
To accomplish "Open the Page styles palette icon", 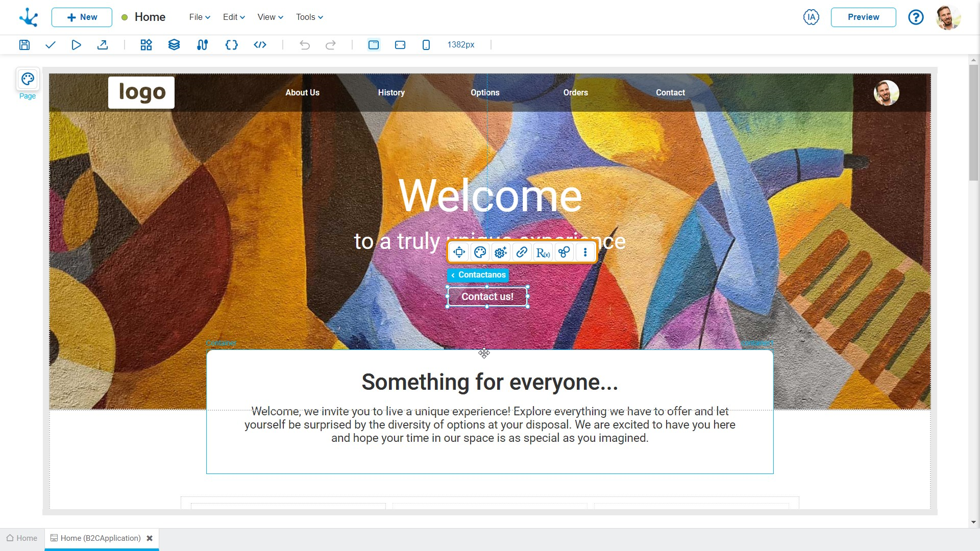I will point(28,79).
